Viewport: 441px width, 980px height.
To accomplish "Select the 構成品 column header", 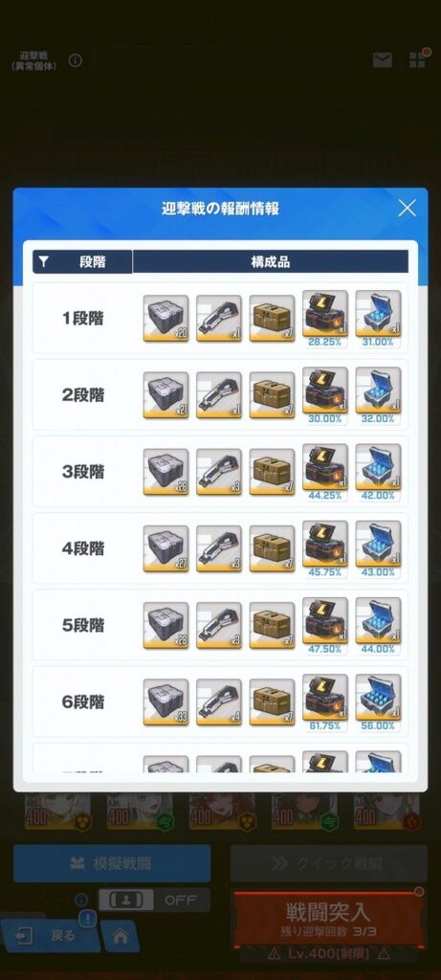I will point(271,262).
